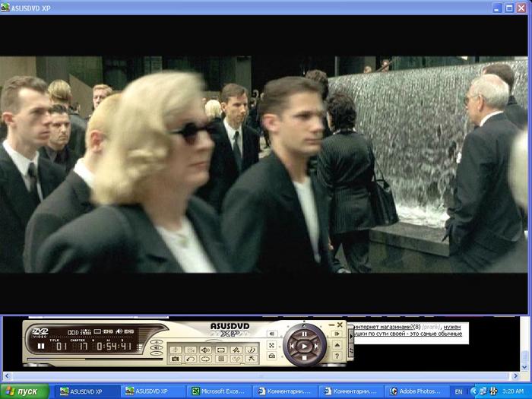Open configuration with the hammer tools icon

(252, 359)
